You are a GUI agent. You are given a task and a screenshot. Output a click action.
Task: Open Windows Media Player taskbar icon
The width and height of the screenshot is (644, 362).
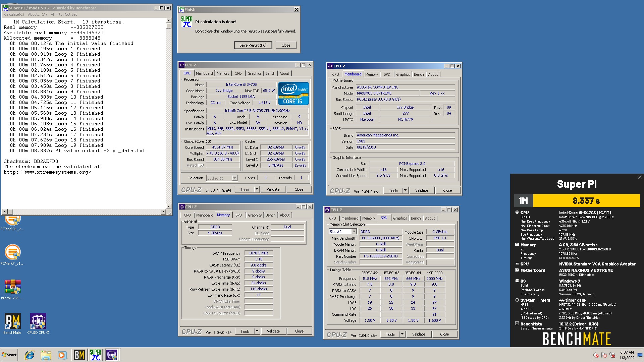point(62,355)
